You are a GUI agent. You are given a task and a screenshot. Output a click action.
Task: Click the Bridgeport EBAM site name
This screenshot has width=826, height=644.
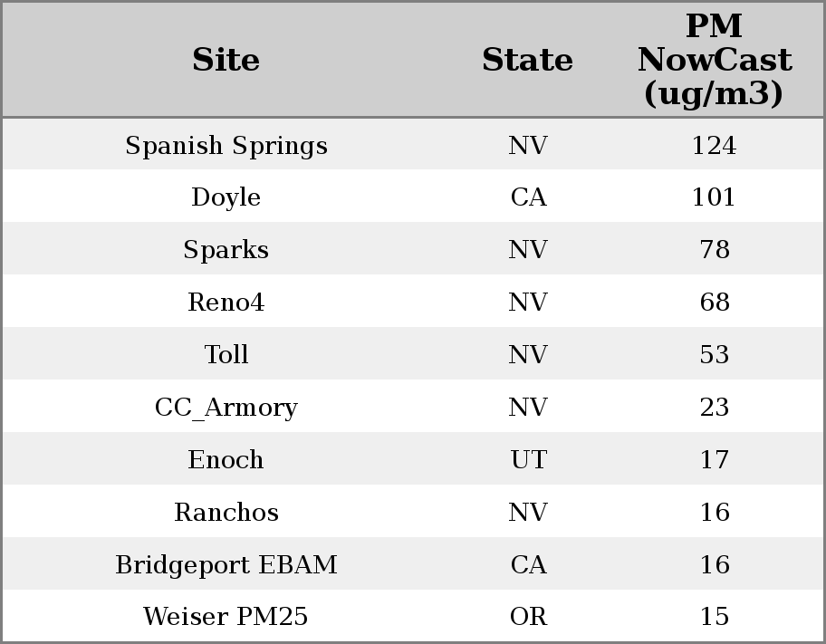[226, 565]
